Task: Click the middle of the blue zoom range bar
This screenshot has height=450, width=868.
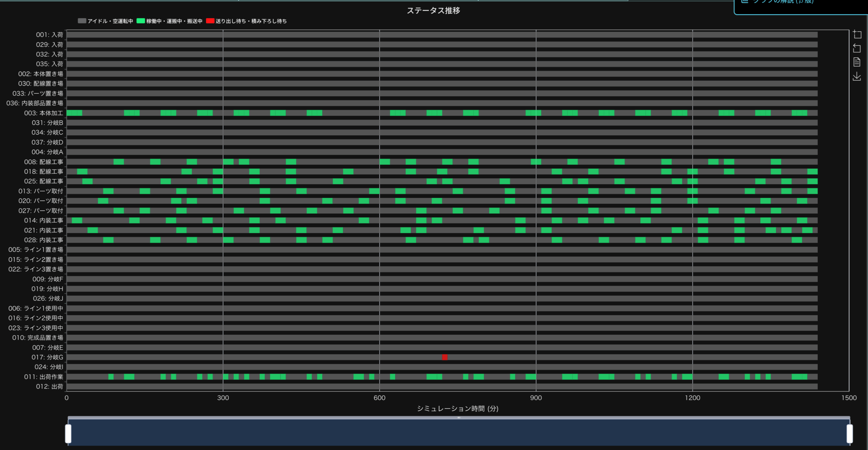Action: pos(459,433)
